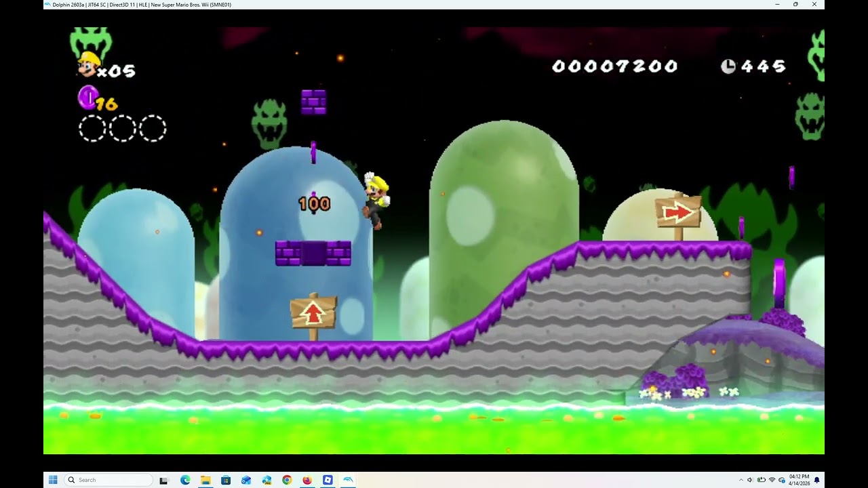Click the clock icon beside the 445 timer
Viewport: 868px width, 488px height.
[x=728, y=66]
